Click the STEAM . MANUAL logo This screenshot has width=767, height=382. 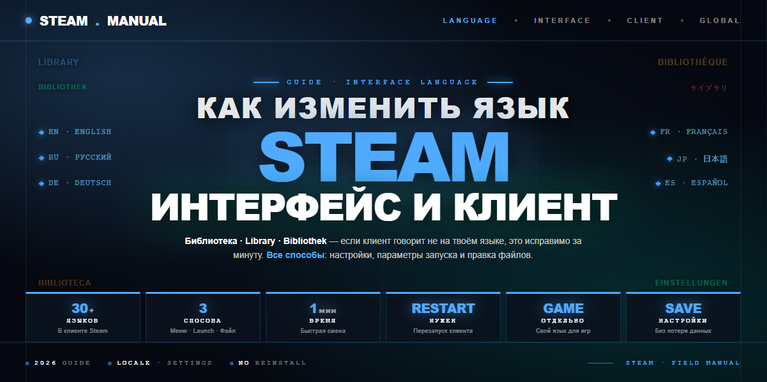pos(103,21)
